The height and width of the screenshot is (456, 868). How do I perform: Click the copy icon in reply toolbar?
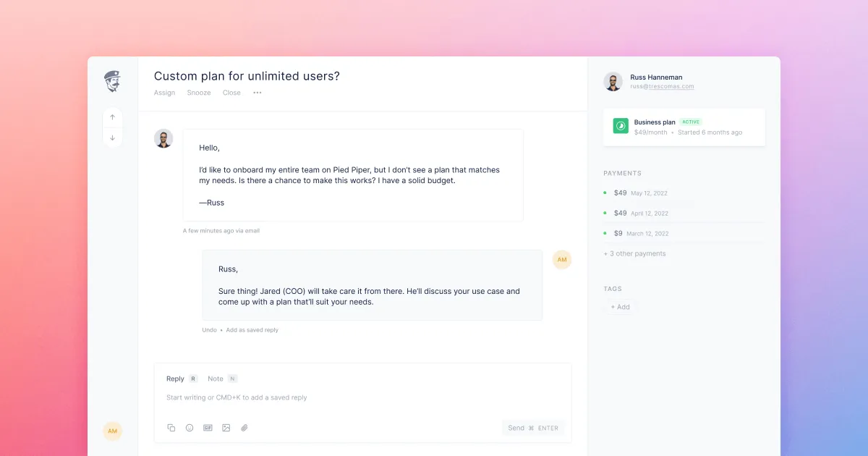[171, 428]
